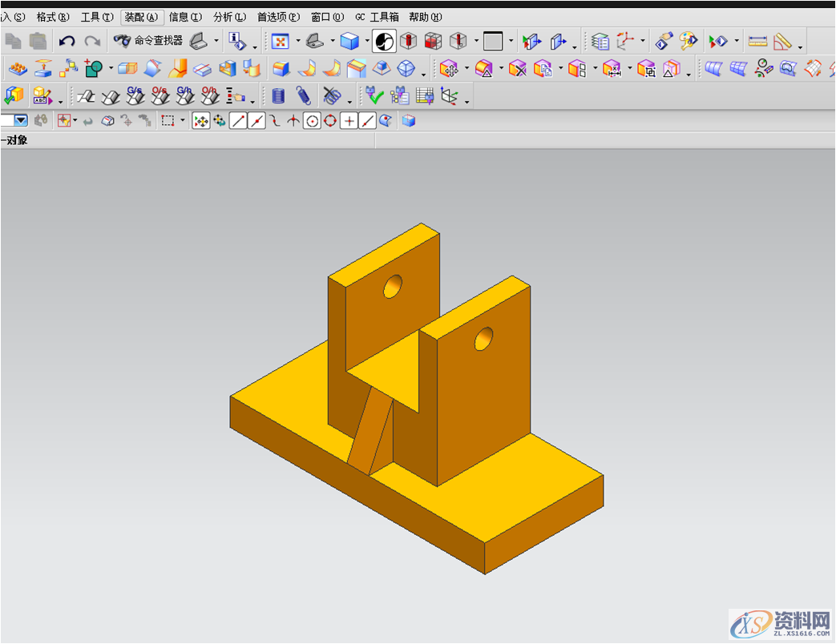
Task: Expand the selection rectangle dropdown arrow
Action: coord(182,121)
